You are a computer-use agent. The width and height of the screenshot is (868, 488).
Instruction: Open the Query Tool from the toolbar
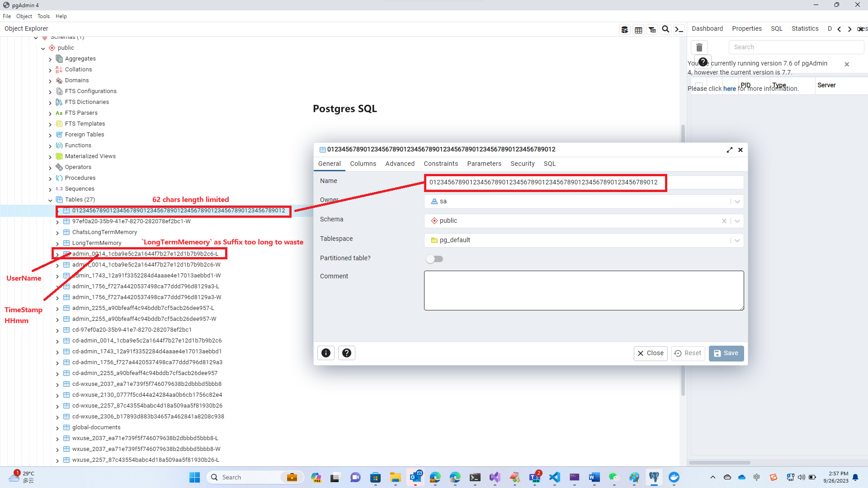click(x=624, y=29)
